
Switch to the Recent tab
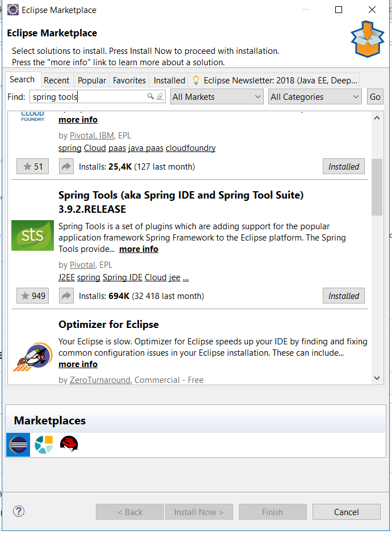(x=56, y=81)
